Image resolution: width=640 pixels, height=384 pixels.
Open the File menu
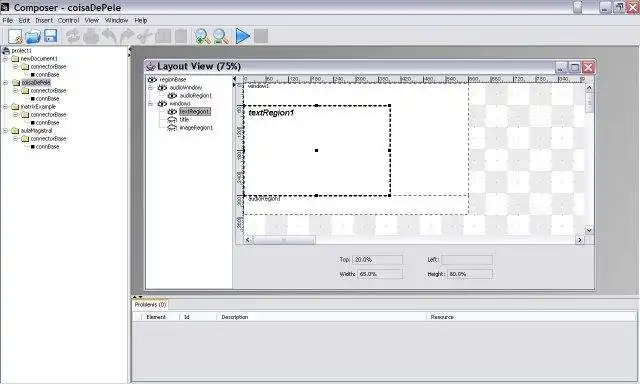pyautogui.click(x=7, y=20)
